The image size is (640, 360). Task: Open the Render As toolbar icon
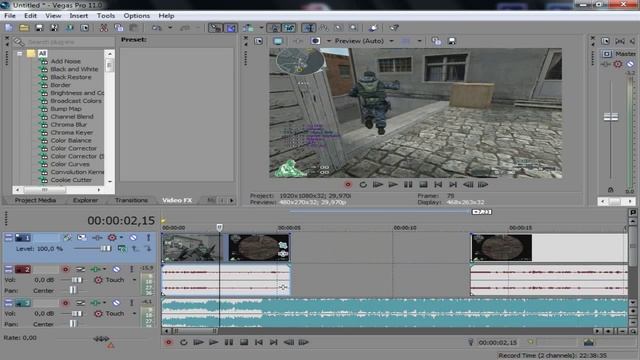tap(69, 28)
